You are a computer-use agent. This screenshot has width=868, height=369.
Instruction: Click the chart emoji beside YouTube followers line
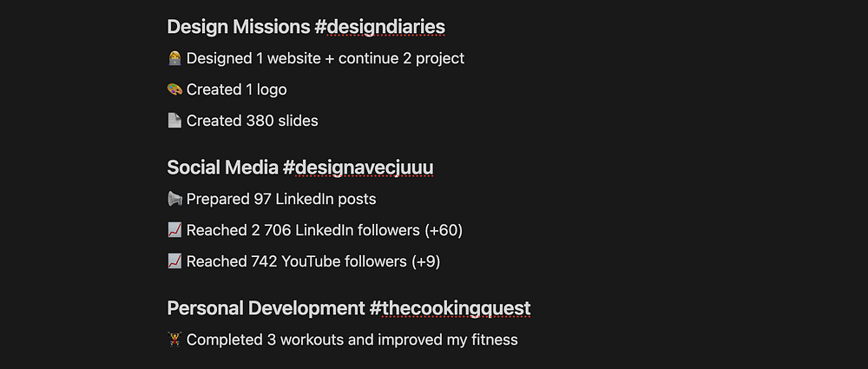(174, 261)
